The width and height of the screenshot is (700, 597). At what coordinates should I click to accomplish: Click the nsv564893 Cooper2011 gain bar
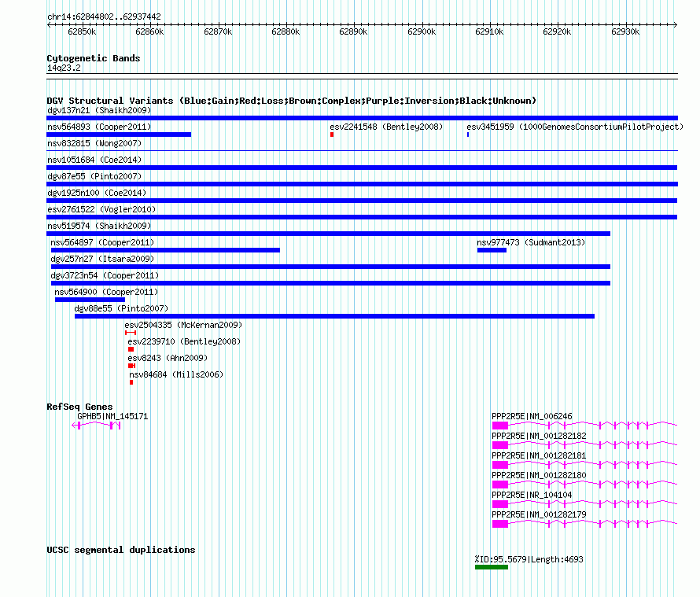(x=119, y=135)
